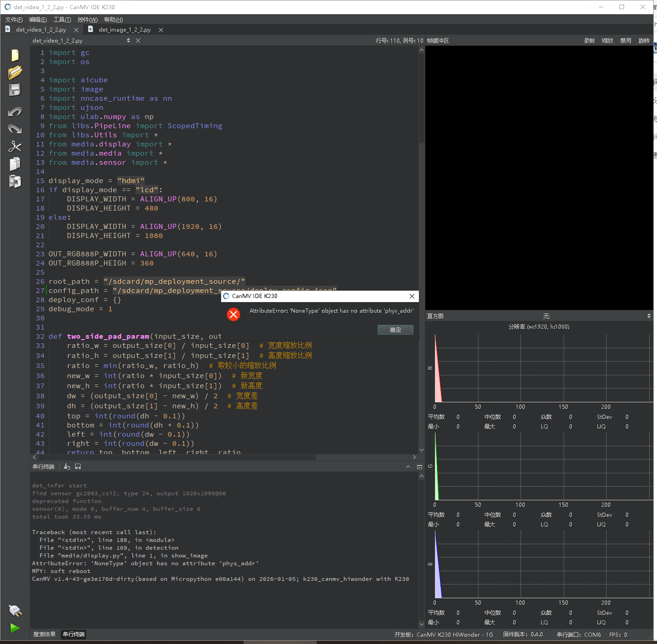The width and height of the screenshot is (657, 644).
Task: Select the Cut scissors icon
Action: (x=15, y=146)
